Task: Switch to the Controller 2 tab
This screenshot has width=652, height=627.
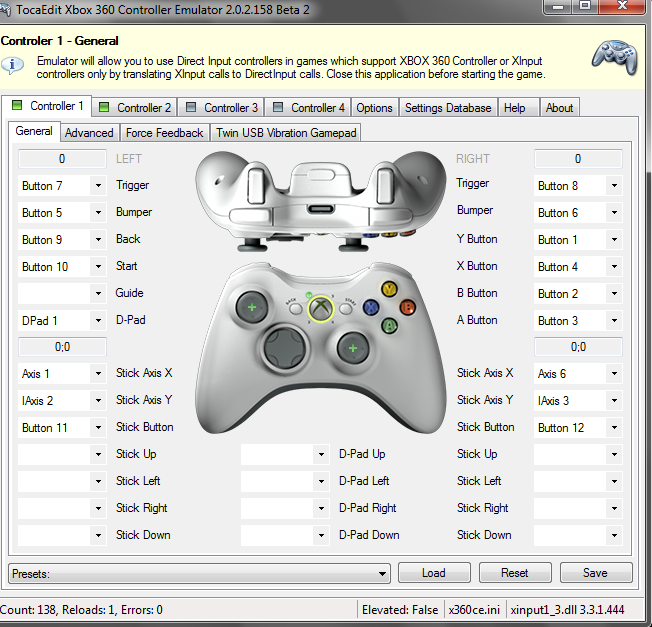Action: (x=135, y=108)
